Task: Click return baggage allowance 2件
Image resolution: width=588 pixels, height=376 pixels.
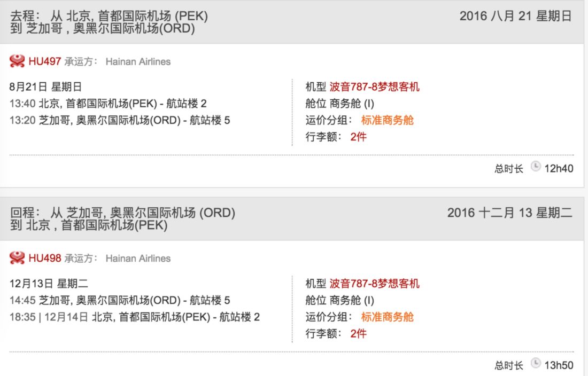Action: 358,333
